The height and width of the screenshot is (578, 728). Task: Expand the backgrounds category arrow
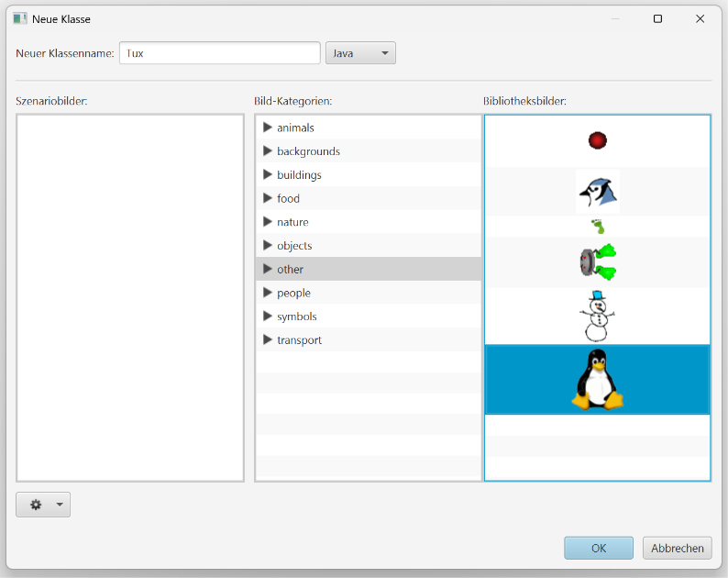pyautogui.click(x=268, y=151)
